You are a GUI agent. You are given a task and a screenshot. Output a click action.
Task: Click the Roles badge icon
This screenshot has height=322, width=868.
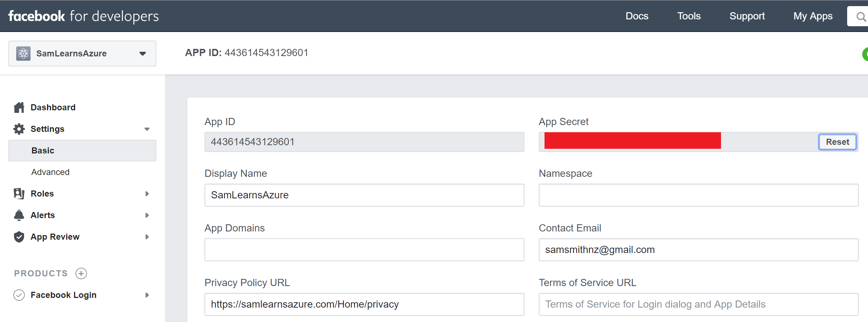[x=19, y=194]
